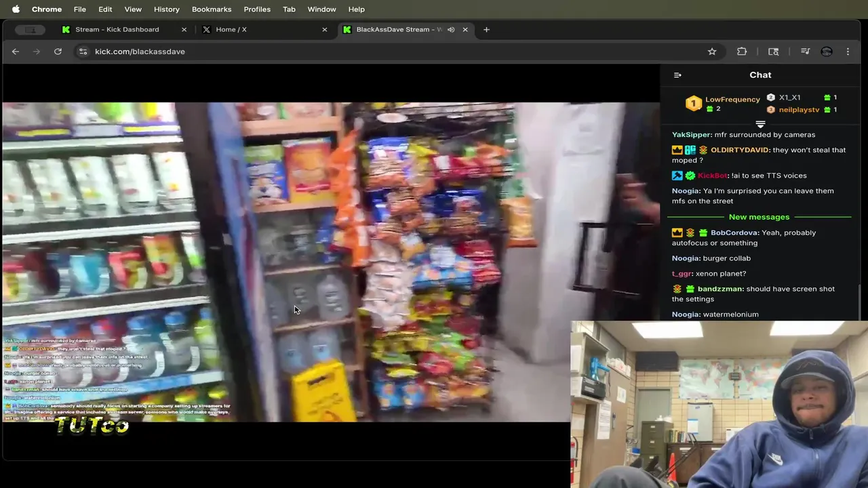Click the green gift badge next to bandzzman
868x488 pixels.
pos(690,289)
